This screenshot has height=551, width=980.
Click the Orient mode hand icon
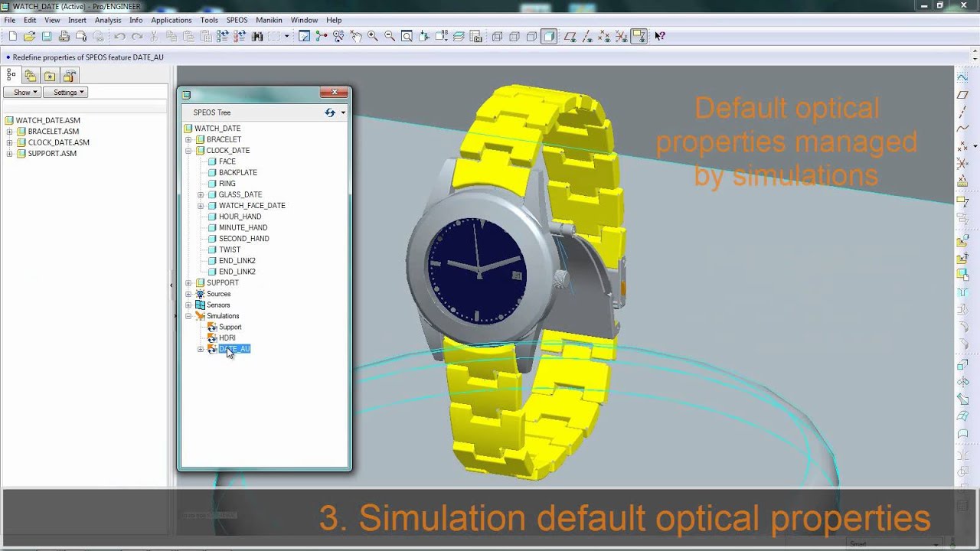click(356, 36)
